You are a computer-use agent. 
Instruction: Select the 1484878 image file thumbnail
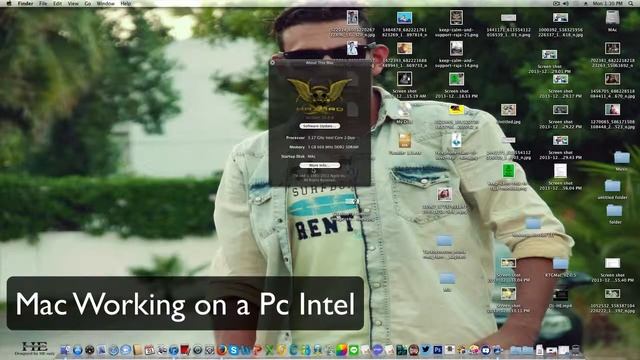[x=404, y=18]
